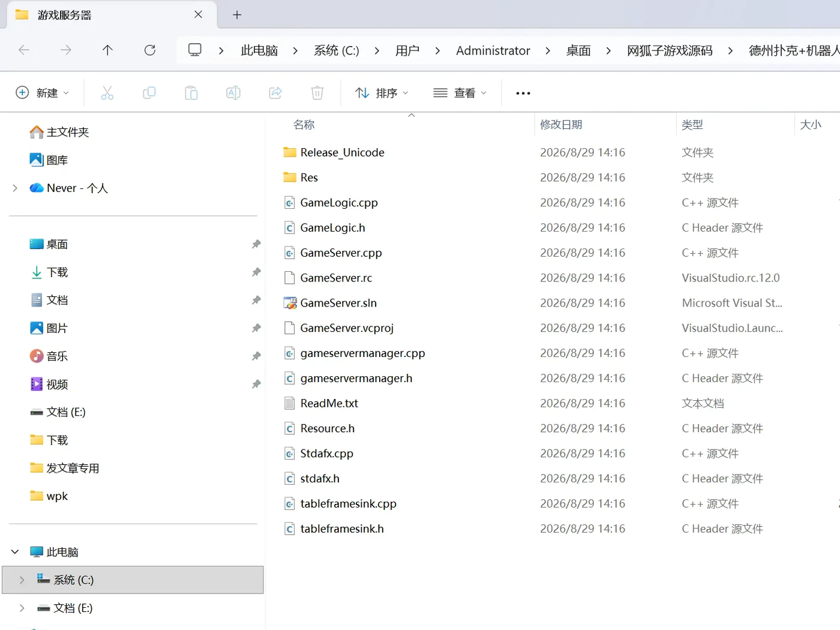Image resolution: width=840 pixels, height=630 pixels.
Task: Click 用户 breadcrumb in address bar
Action: click(407, 51)
